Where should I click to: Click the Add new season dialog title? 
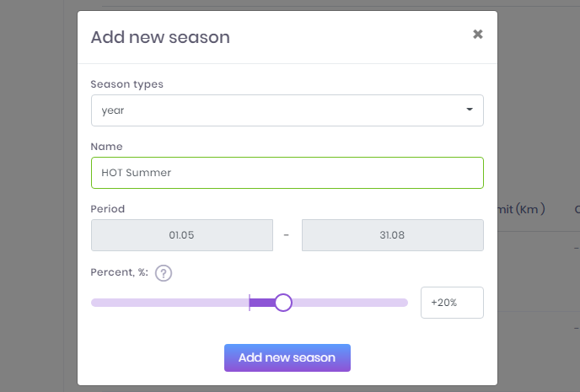point(160,37)
